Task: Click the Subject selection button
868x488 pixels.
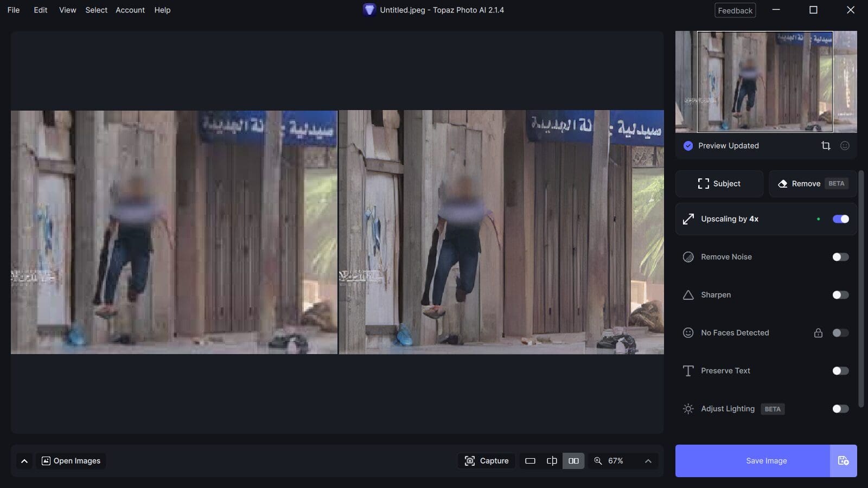Action: [719, 184]
